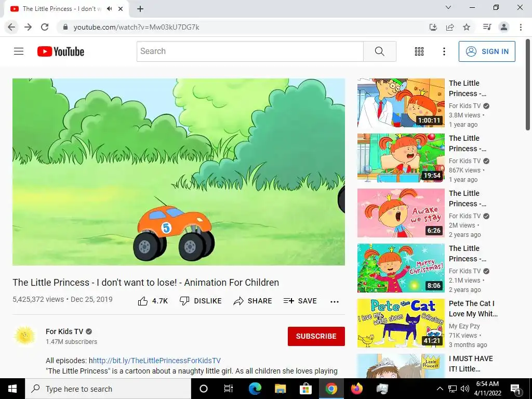Open bit.ly TheLittlePrincessForKidsTV link
532x399 pixels.
157,361
